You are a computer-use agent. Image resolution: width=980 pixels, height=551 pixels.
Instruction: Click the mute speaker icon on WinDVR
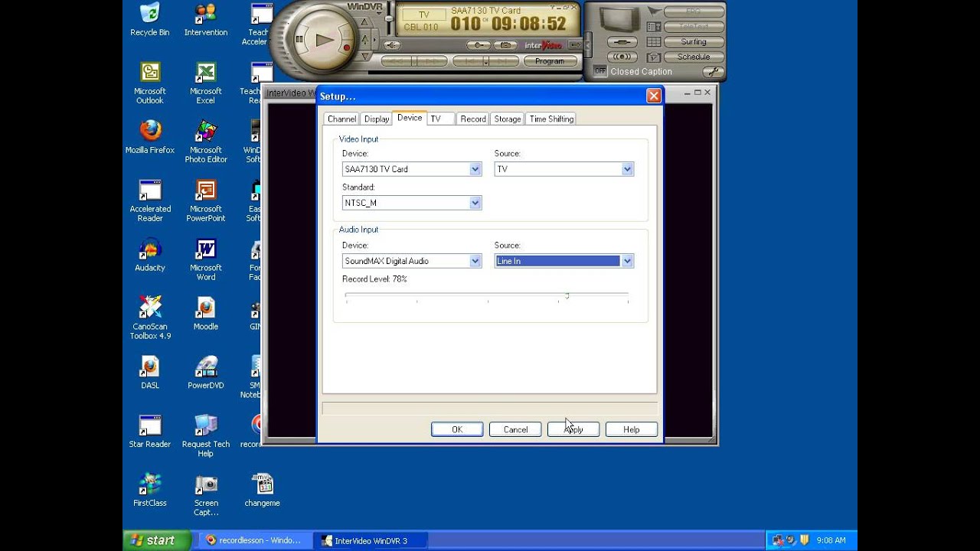(x=393, y=45)
